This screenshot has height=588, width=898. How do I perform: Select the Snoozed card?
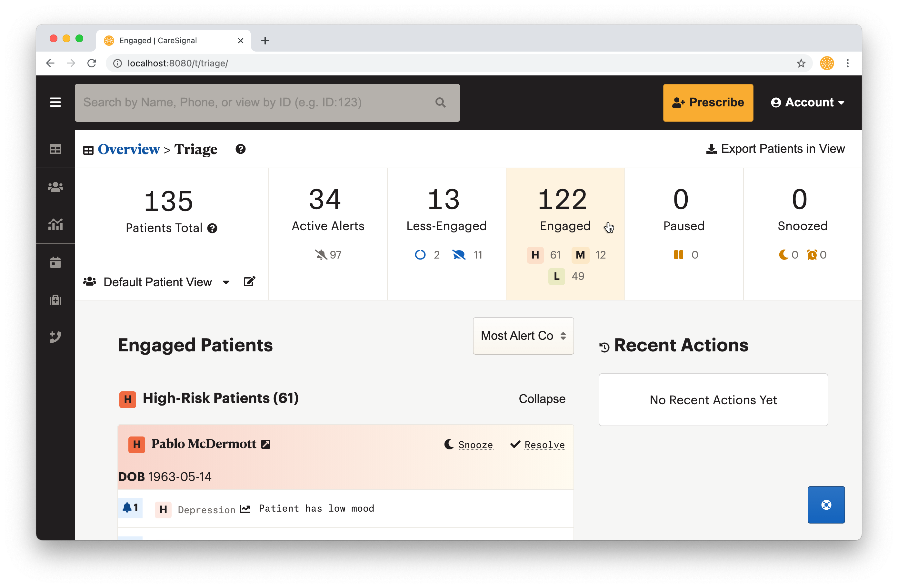(803, 234)
